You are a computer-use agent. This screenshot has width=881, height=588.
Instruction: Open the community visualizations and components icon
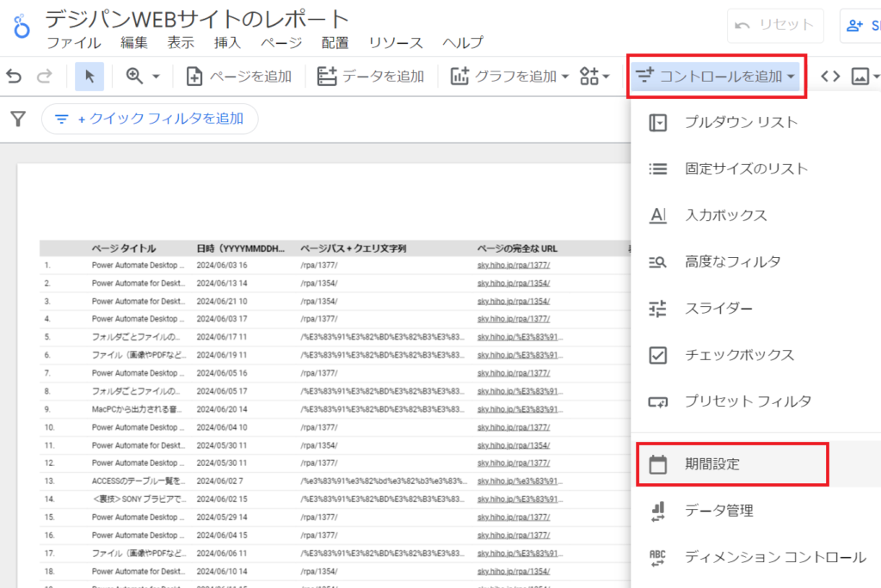click(595, 77)
